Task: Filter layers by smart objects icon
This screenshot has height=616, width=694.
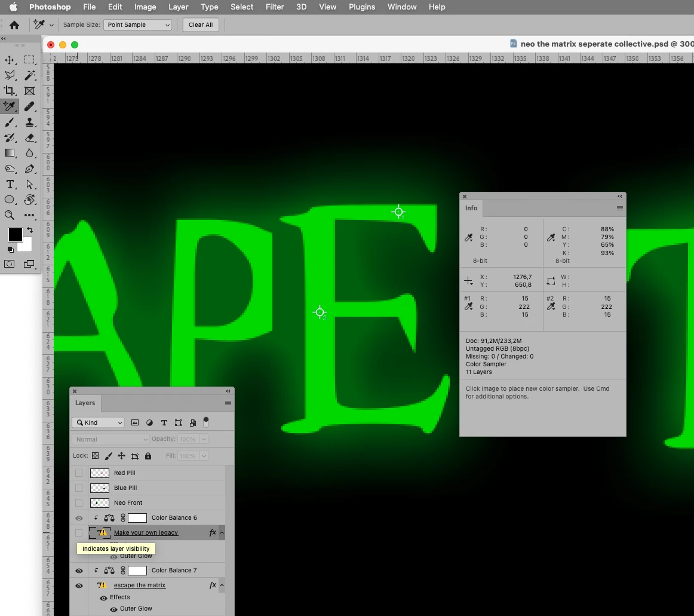Action: point(193,422)
